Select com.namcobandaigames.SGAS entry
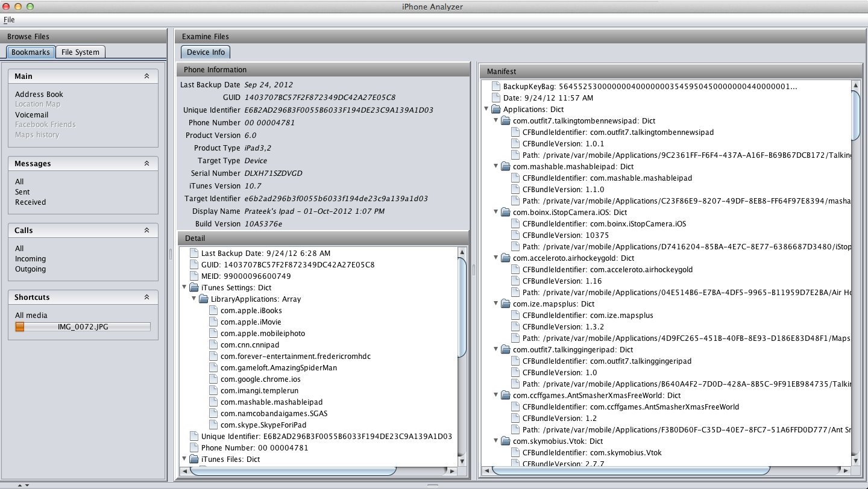Screen dimensions: 868x489 [274, 414]
